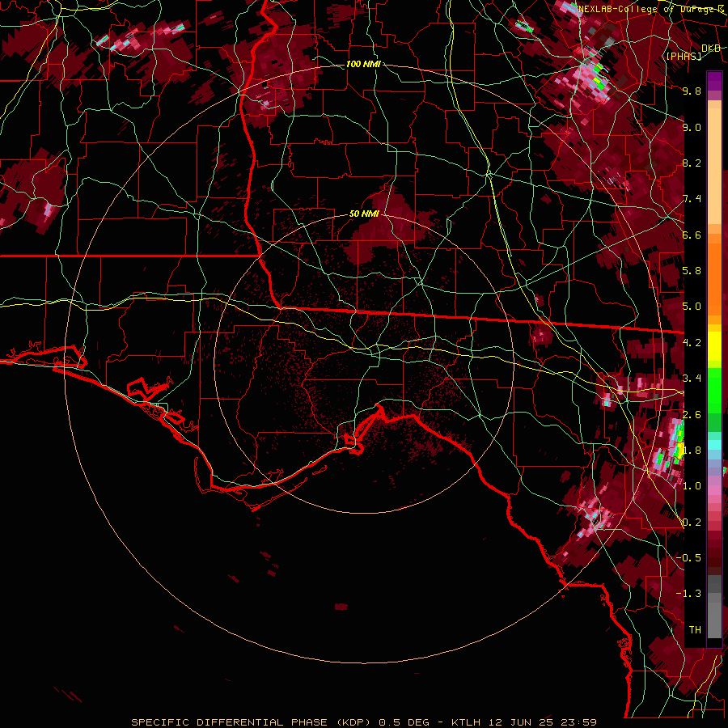This screenshot has width=728, height=728.
Task: Click the 9.8 scale value
Action: pos(692,91)
